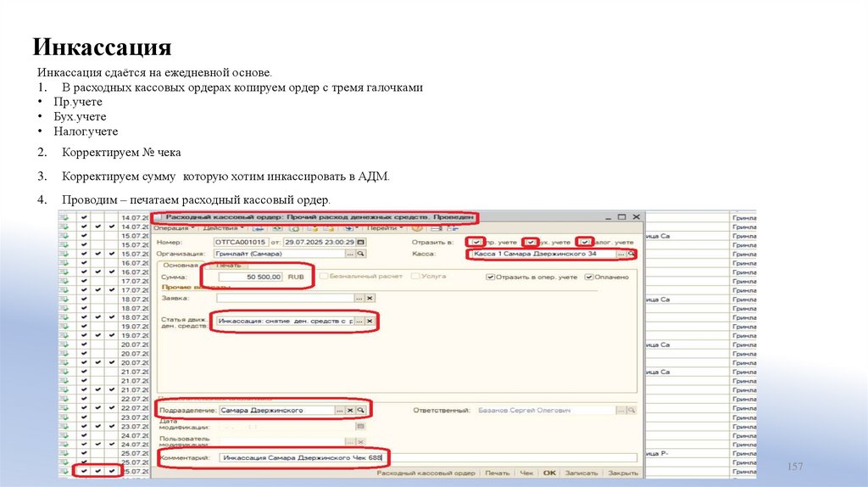Open the magnifier lookup for Подразделение
This screenshot has height=487, width=868.
click(x=360, y=411)
